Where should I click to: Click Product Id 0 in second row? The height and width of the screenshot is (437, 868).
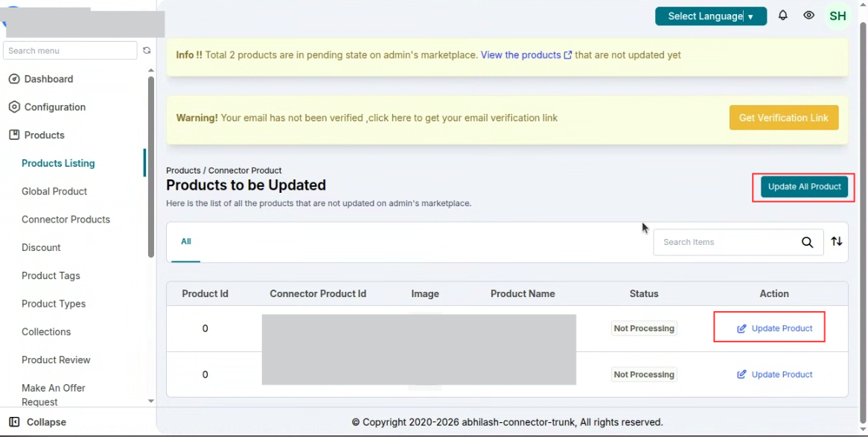pos(205,374)
